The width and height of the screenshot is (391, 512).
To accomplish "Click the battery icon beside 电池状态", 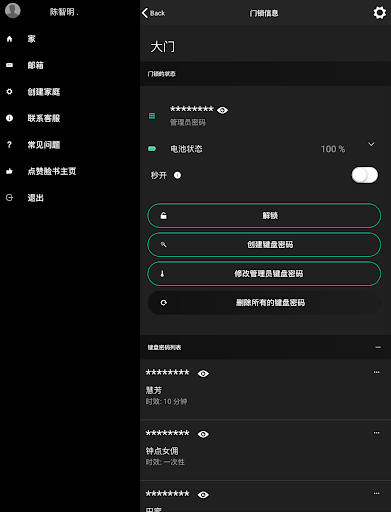I will pyautogui.click(x=152, y=149).
